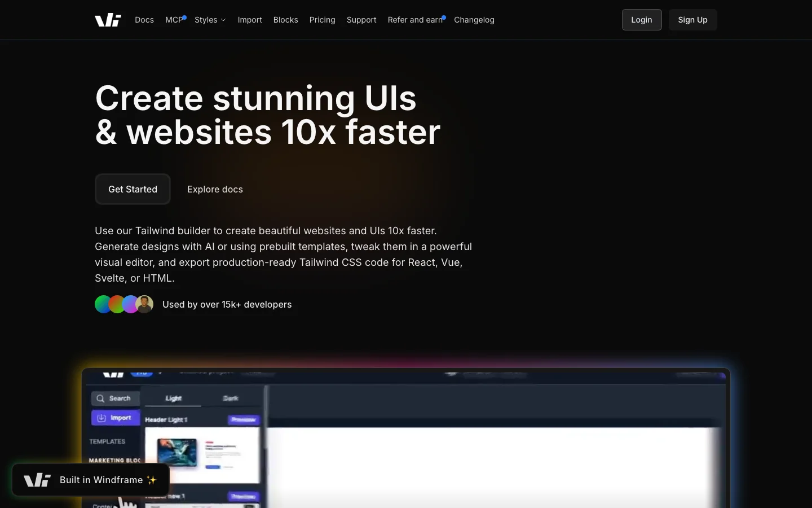Select the Dark tab in the preview

click(x=231, y=398)
